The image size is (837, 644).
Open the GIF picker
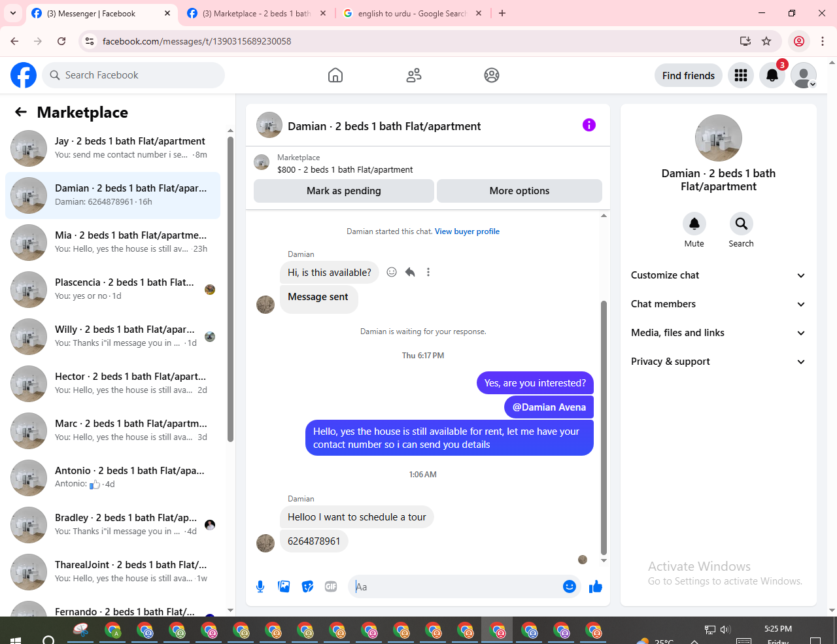331,586
